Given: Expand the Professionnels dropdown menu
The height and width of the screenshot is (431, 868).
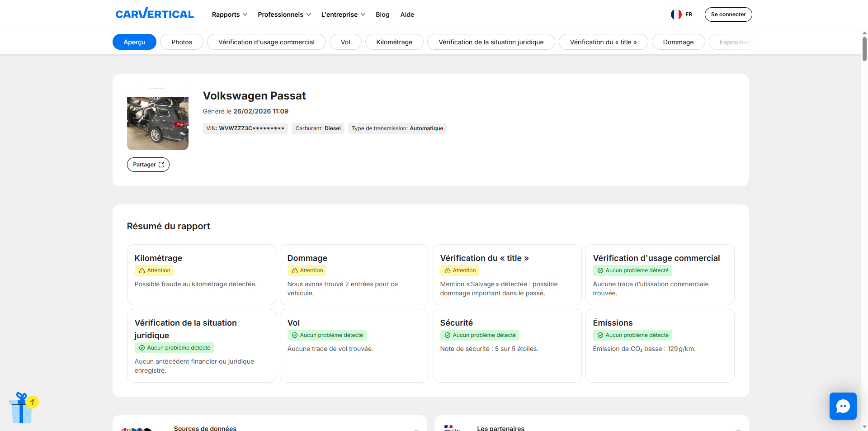Looking at the screenshot, I should 284,14.
